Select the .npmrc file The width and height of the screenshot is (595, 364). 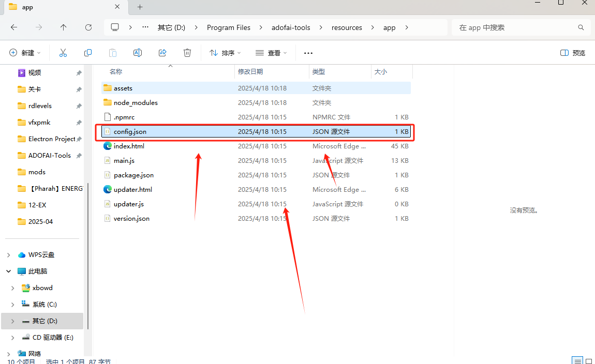[256, 117]
